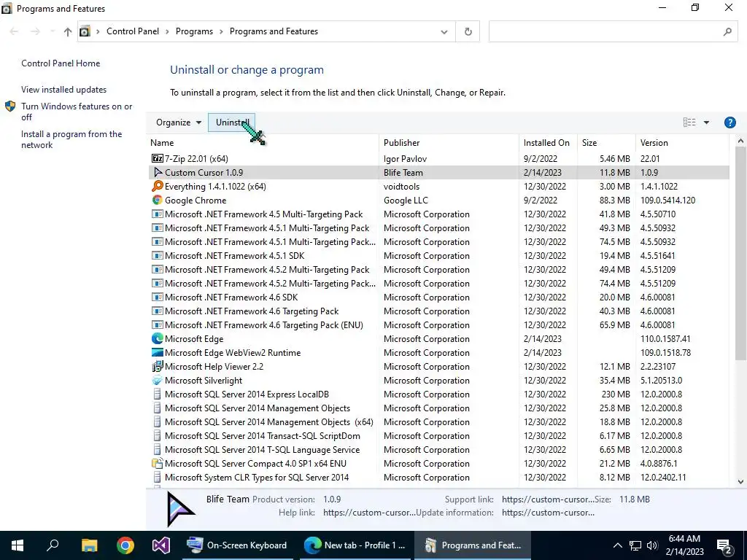Click the vertical scrollbar up arrow
The height and width of the screenshot is (560, 747).
point(740,141)
